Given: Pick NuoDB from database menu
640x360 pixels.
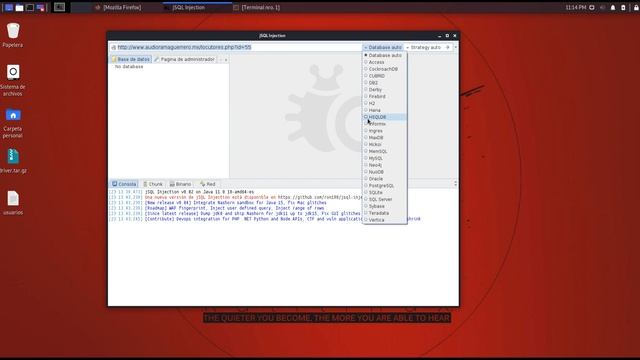Looking at the screenshot, I should point(384,172).
